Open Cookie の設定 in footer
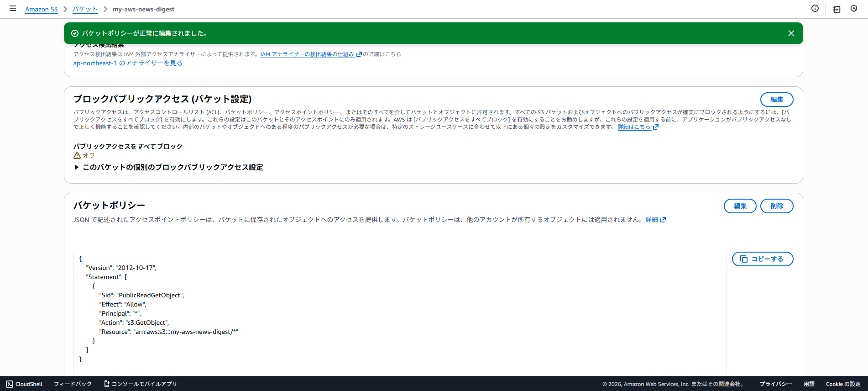Screen dimensions: 868x391 tap(842, 384)
